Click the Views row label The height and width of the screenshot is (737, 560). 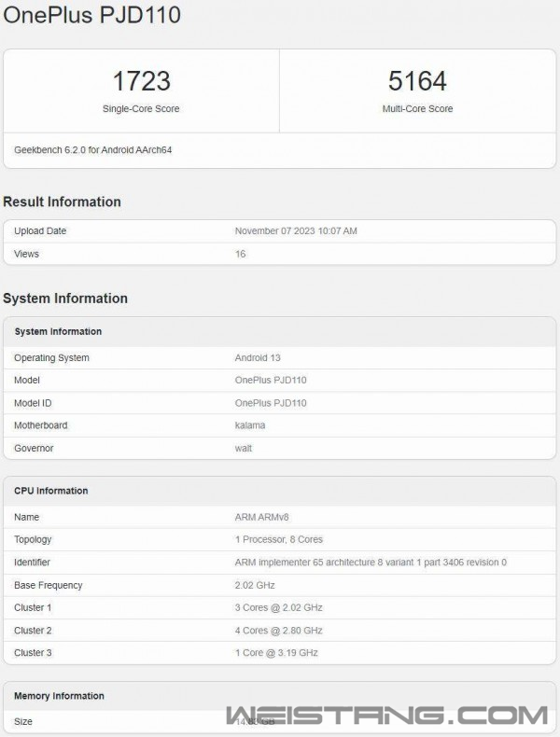click(26, 254)
